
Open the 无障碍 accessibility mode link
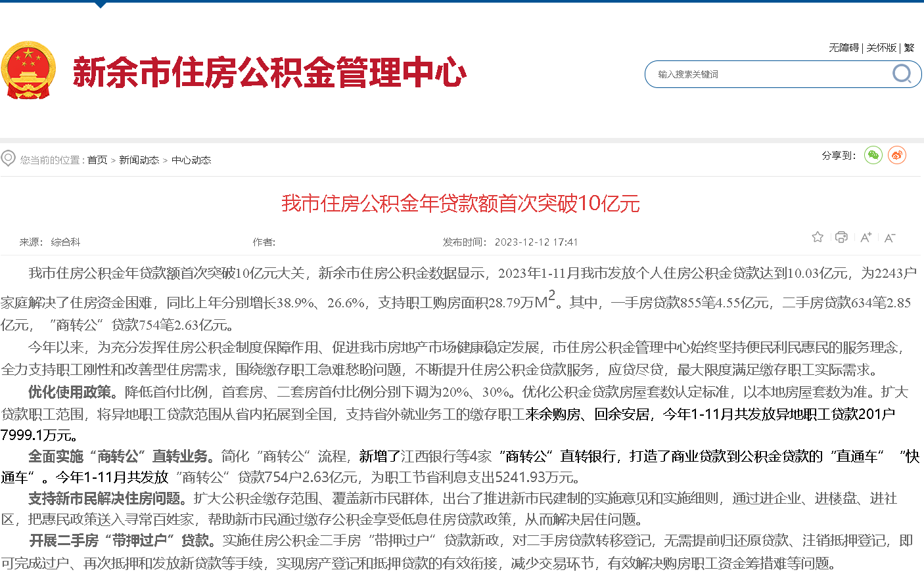coord(844,48)
